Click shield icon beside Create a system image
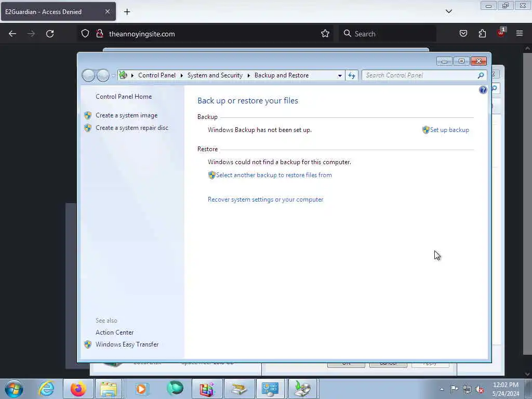 [x=88, y=115]
